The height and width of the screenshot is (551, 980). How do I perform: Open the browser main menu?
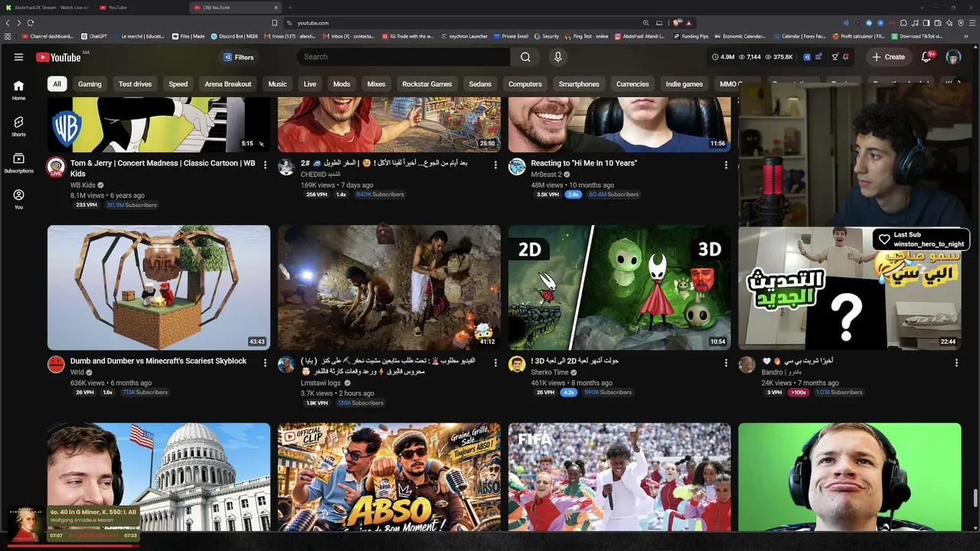tap(972, 23)
